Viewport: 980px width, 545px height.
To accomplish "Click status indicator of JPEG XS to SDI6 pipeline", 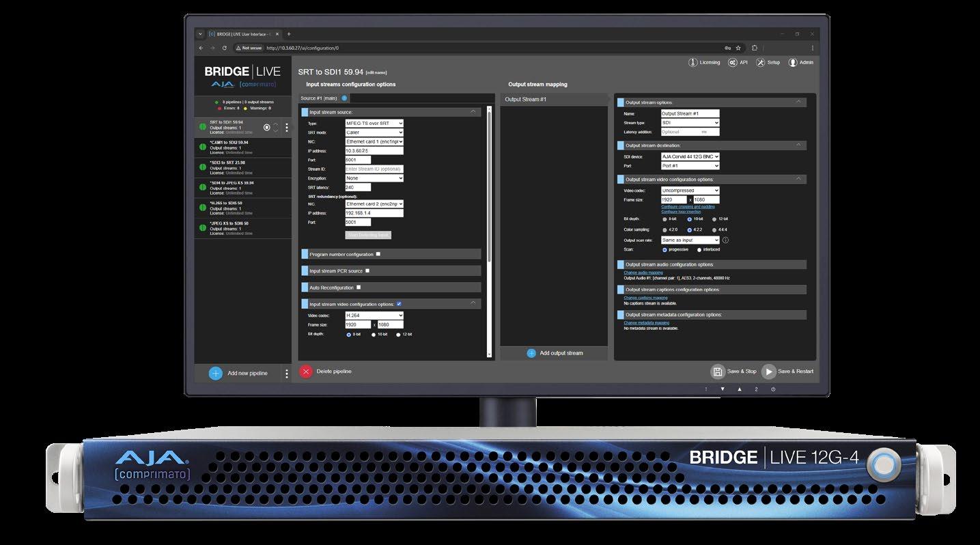I will coord(203,227).
